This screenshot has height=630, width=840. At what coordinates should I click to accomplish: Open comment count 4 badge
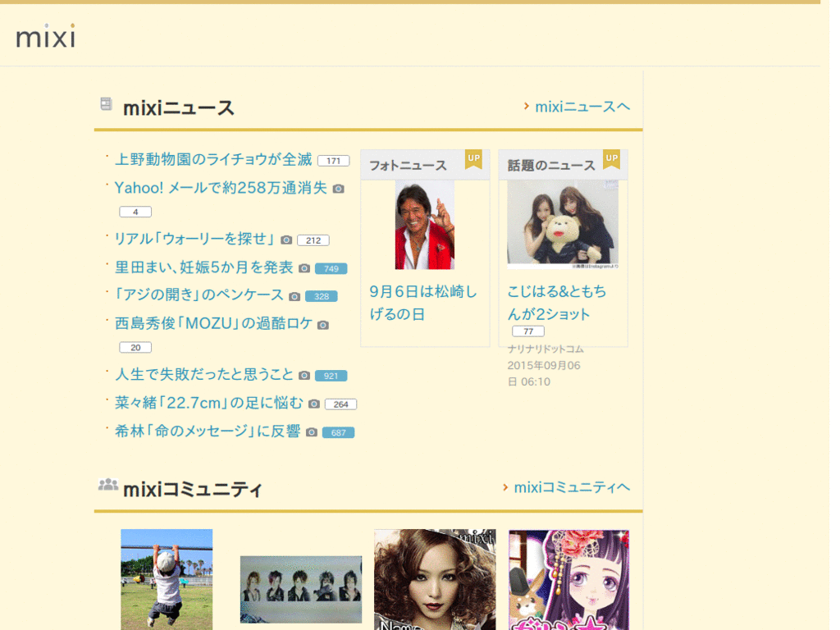click(135, 212)
